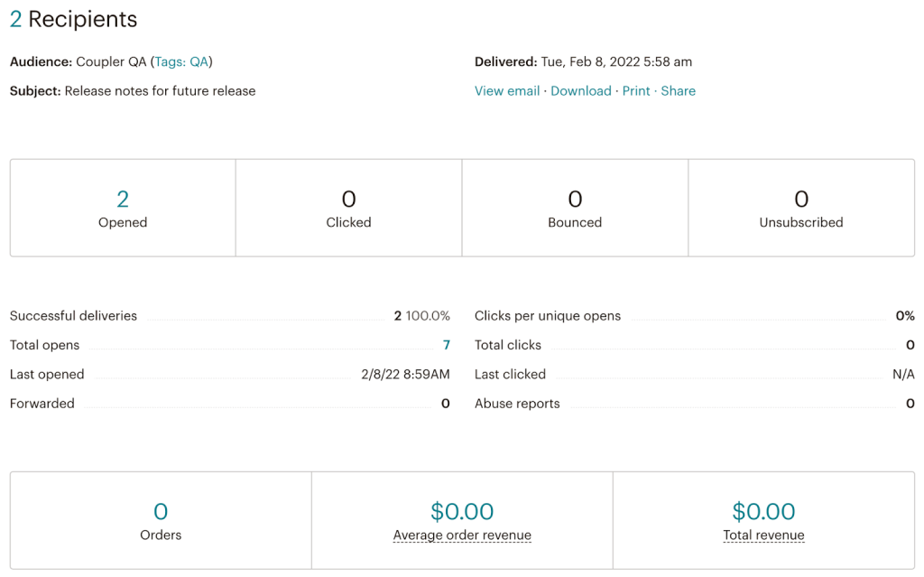
Task: Click the Delivered date text
Action: point(614,61)
